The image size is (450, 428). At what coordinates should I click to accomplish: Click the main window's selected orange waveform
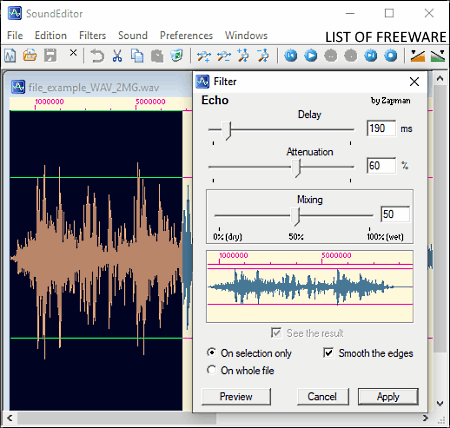[x=96, y=260]
